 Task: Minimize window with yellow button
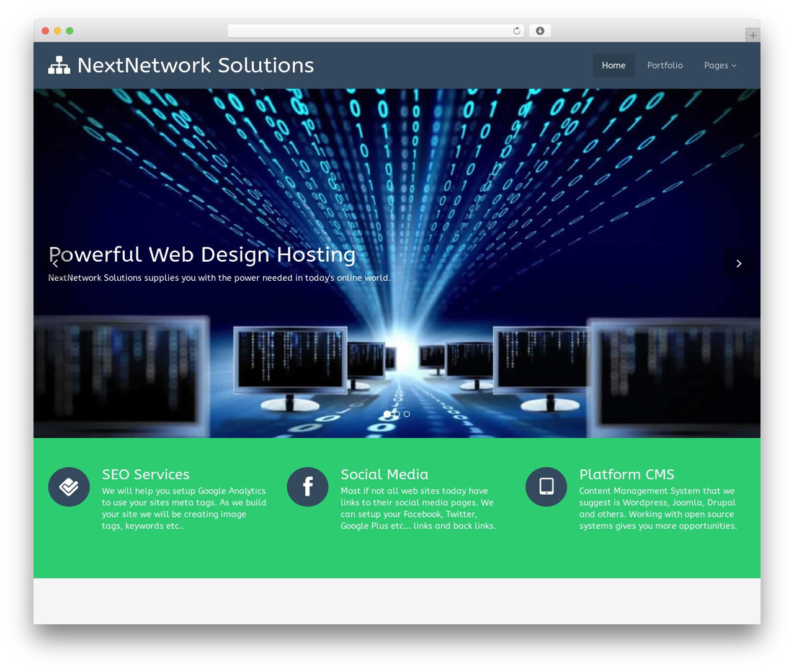[x=58, y=31]
